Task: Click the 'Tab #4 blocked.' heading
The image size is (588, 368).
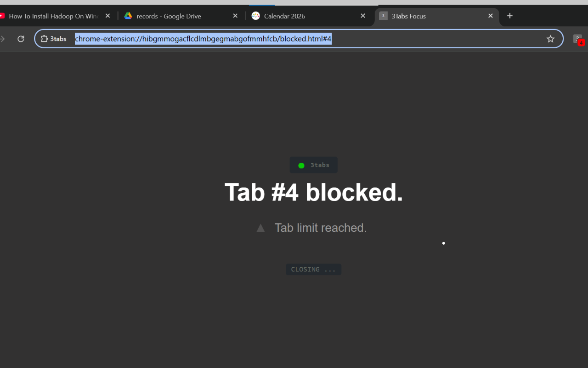Action: pos(314,192)
